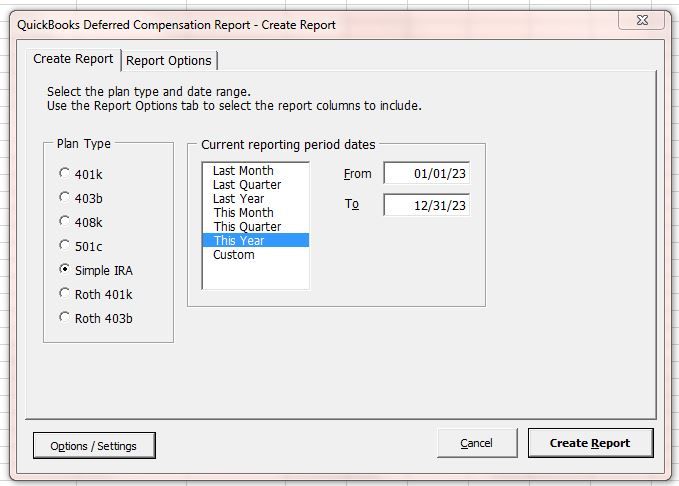Screen dimensions: 679x486
Task: Select the Roth 403b option
Action: coord(66,318)
